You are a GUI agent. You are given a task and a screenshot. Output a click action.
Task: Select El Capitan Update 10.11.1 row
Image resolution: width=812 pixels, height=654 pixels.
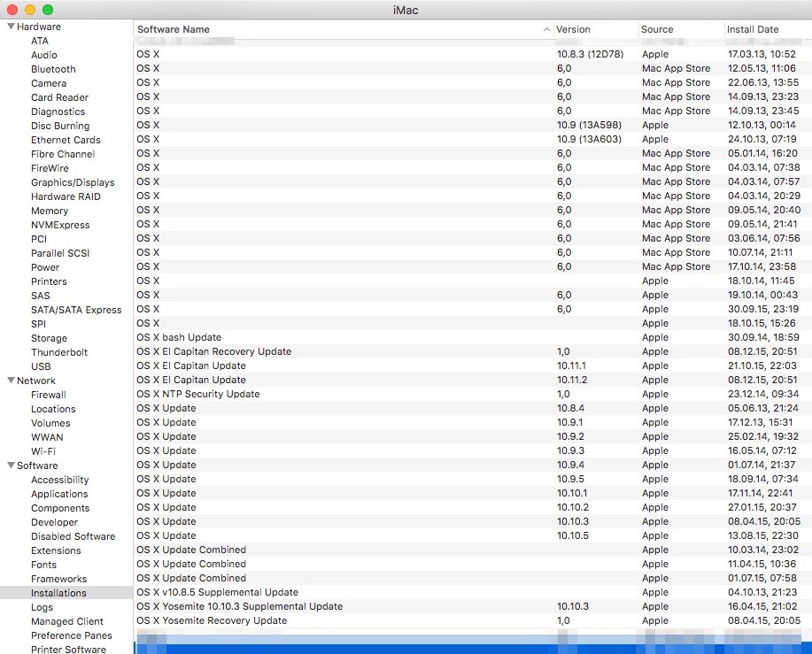click(472, 365)
